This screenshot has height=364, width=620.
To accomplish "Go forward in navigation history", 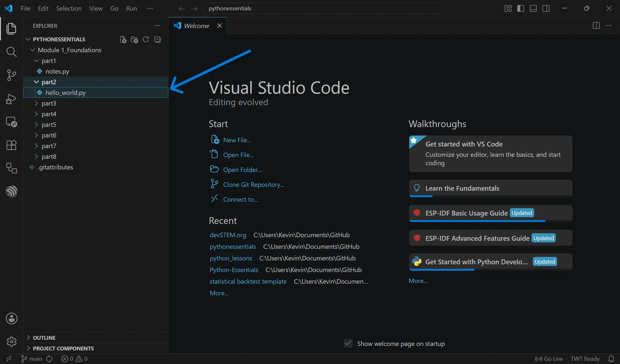I will [x=194, y=8].
